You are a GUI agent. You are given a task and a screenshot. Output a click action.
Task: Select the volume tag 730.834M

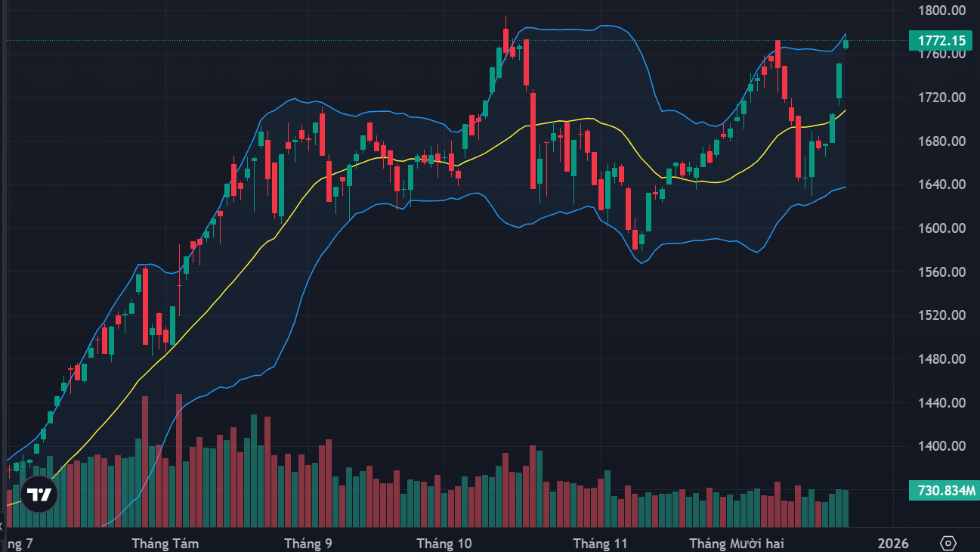(x=944, y=491)
